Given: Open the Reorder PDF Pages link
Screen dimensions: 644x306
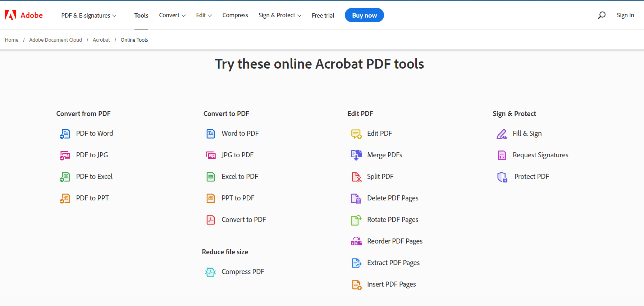Looking at the screenshot, I should click(x=395, y=241).
